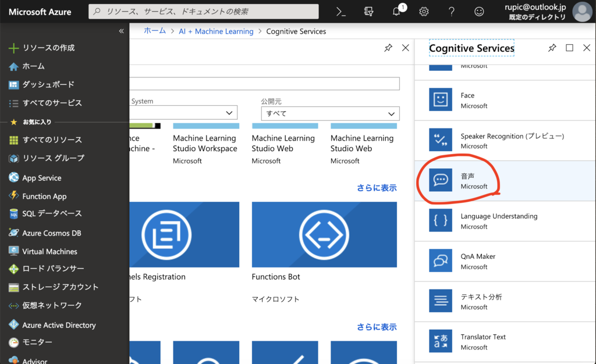596x364 pixels.
Task: Select the 音声 speech service
Action: coord(505,181)
